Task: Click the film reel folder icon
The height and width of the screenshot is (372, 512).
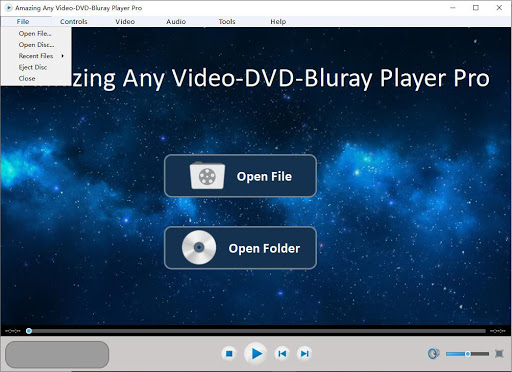Action: point(207,176)
